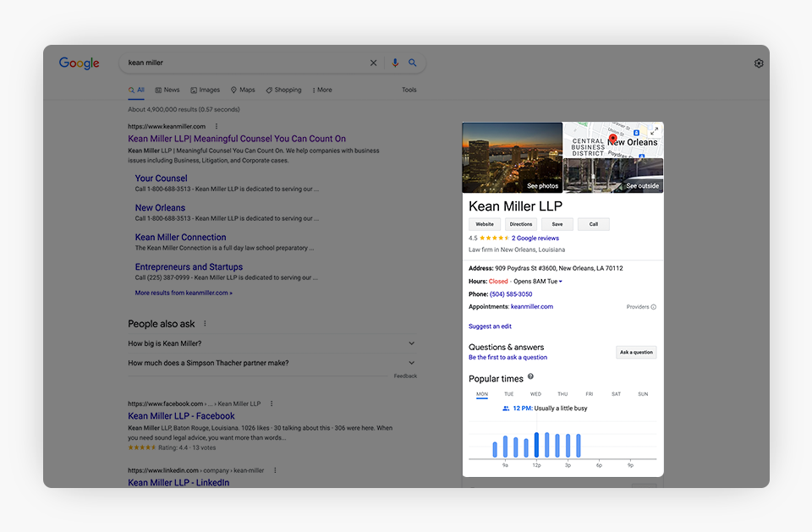Open the See photos thumbnail
812x532 pixels.
tap(513, 158)
